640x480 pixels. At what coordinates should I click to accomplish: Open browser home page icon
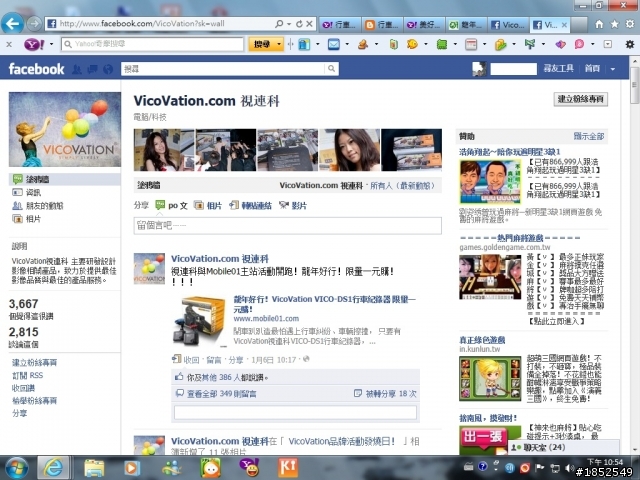coord(599,24)
